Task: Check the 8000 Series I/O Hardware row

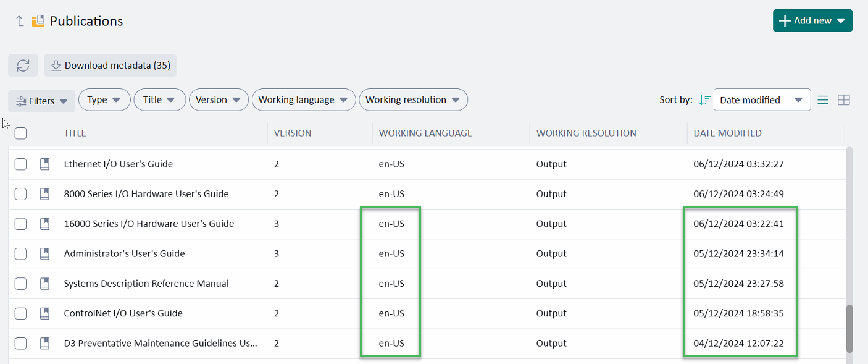Action: pos(20,194)
